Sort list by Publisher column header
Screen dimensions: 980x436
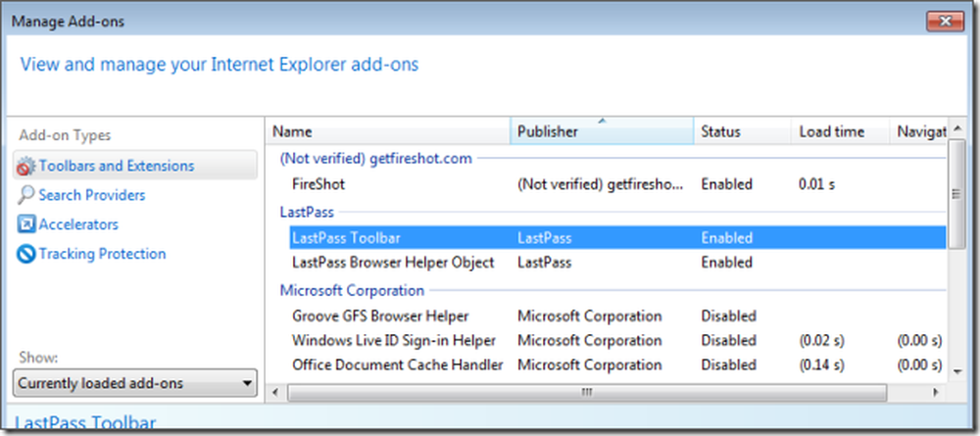(x=602, y=131)
